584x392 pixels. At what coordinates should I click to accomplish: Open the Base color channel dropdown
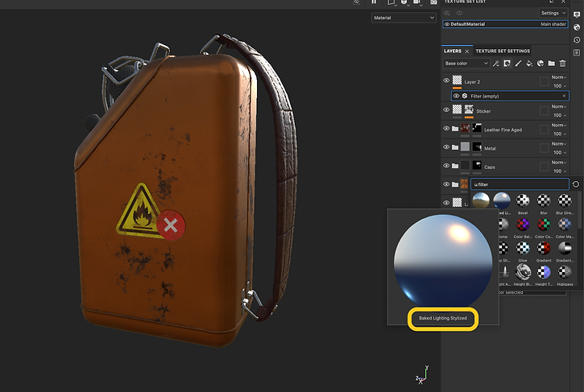coord(466,64)
